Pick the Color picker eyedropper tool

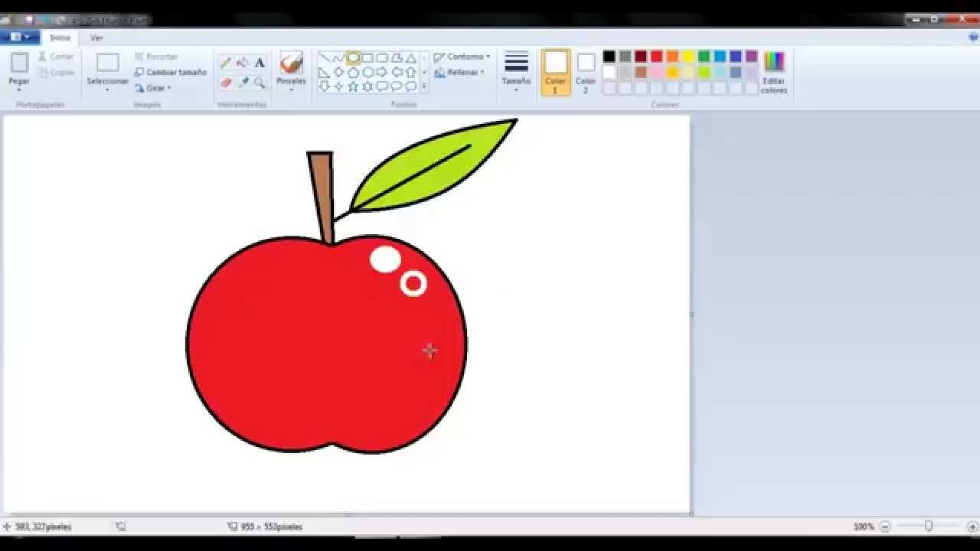click(243, 83)
